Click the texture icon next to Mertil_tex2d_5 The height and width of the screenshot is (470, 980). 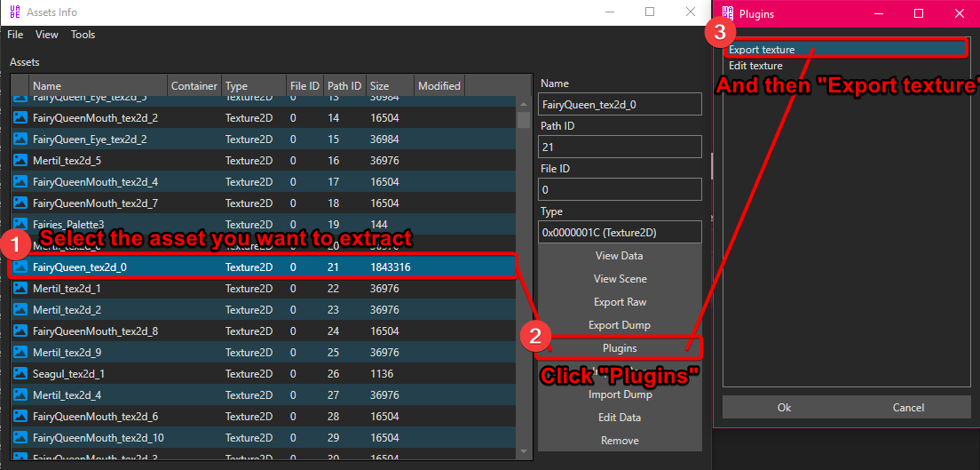click(x=20, y=161)
